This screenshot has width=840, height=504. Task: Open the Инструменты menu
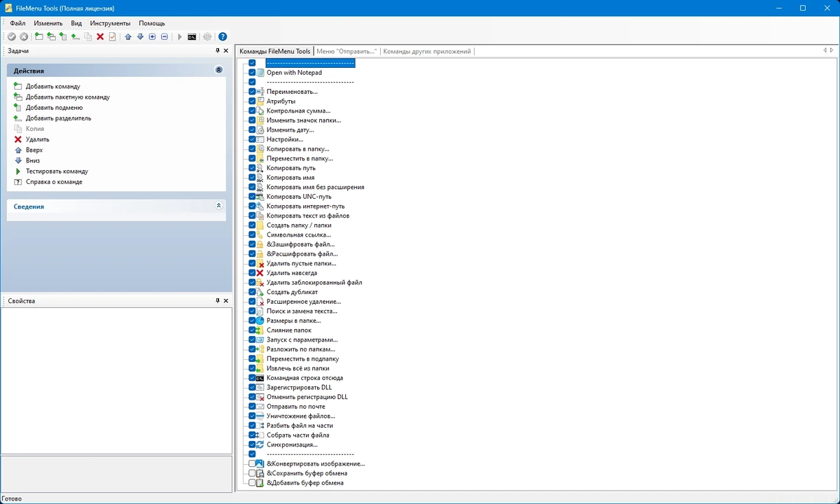pos(111,23)
